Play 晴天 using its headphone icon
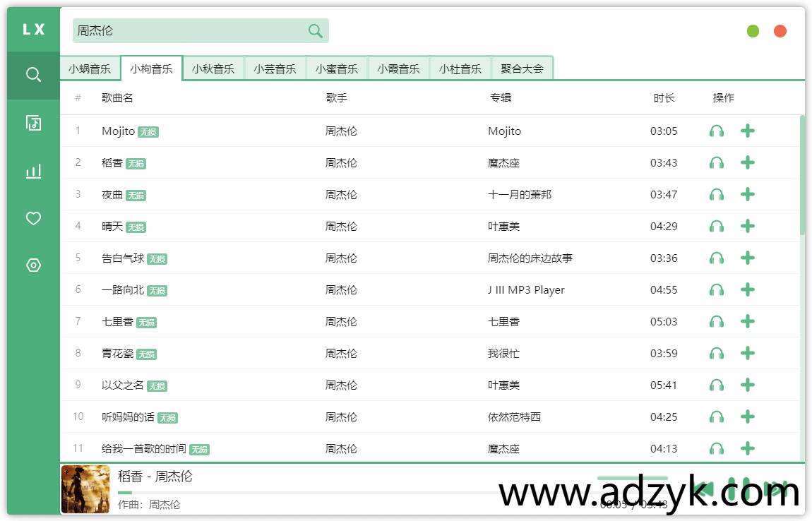 (x=717, y=226)
